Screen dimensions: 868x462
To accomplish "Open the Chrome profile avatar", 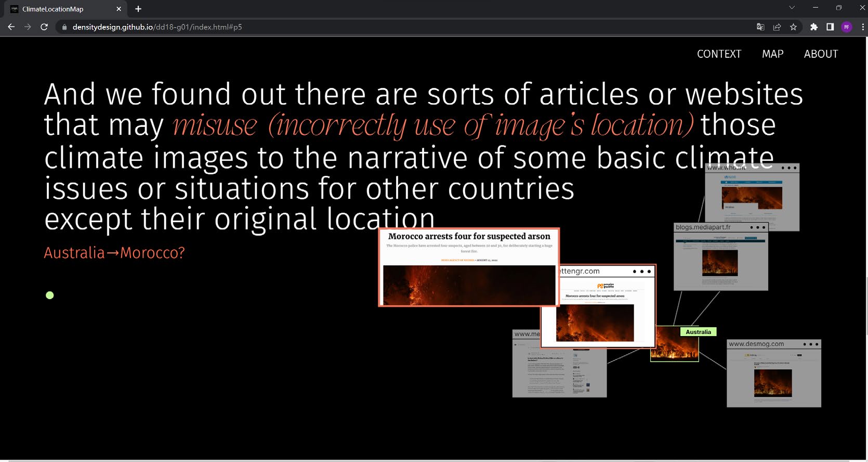I will click(x=847, y=27).
